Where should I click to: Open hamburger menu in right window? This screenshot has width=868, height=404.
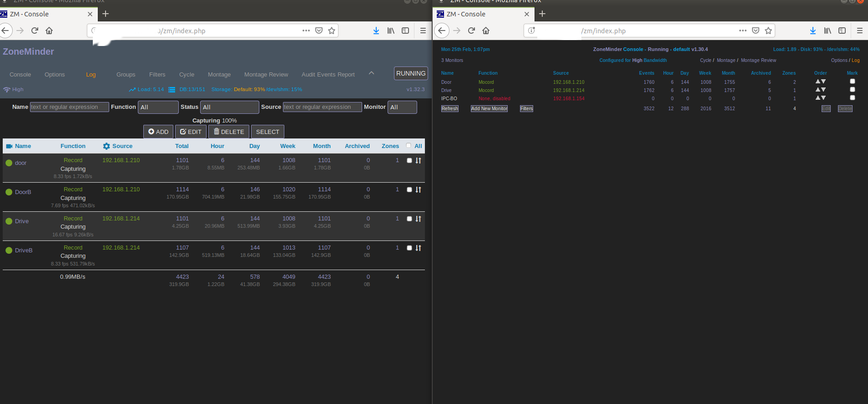[860, 31]
